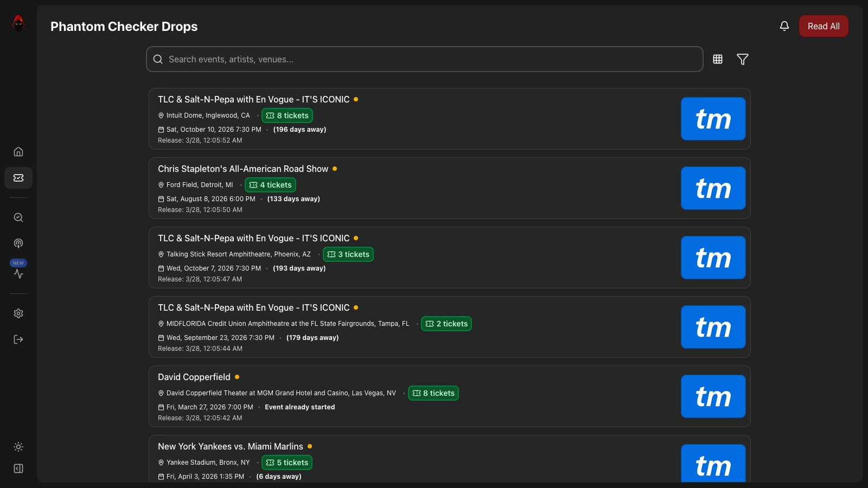This screenshot has width=868, height=488.
Task: Open Settings gear in sidebar
Action: [x=18, y=313]
